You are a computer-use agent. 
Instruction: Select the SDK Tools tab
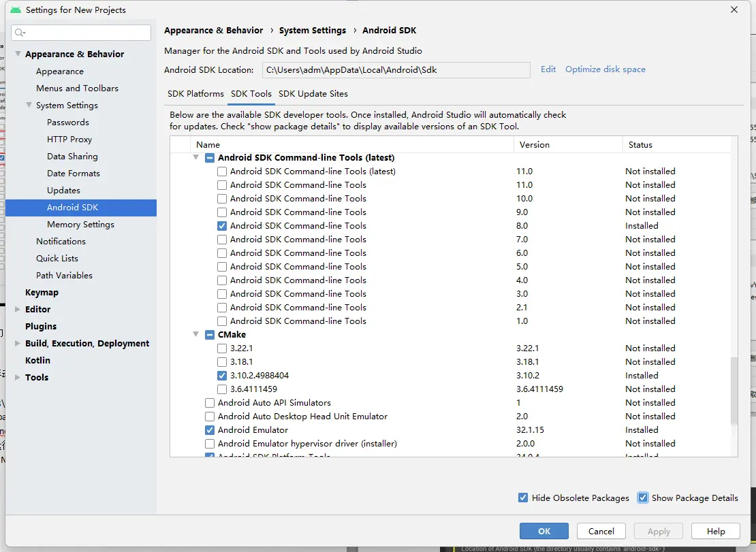(251, 94)
